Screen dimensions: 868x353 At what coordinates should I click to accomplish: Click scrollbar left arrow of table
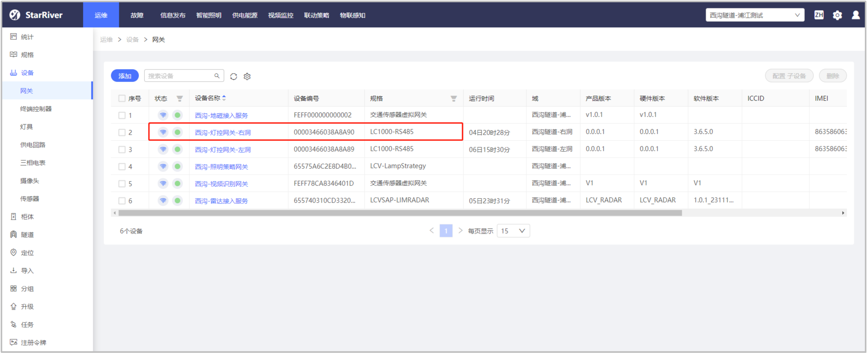click(115, 213)
